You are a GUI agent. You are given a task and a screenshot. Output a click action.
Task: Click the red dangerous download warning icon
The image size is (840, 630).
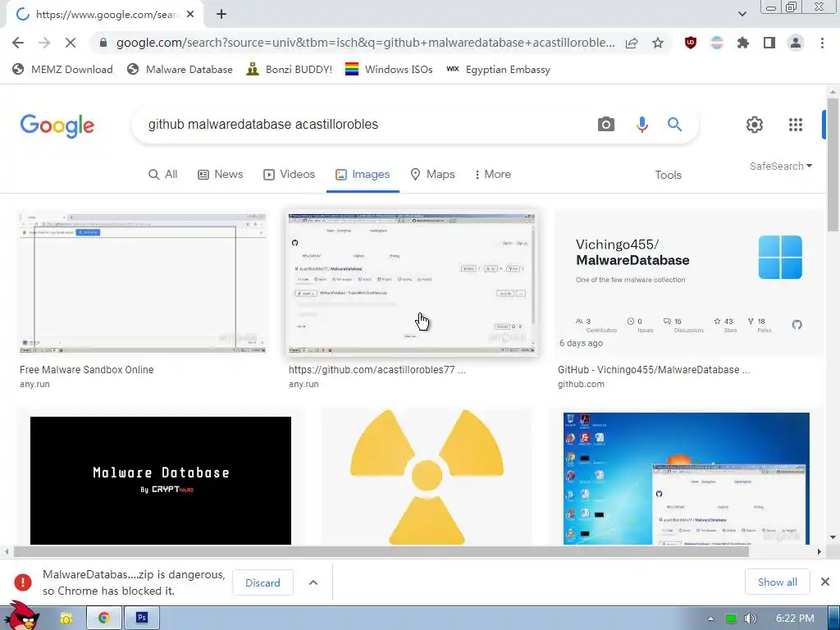coord(22,582)
